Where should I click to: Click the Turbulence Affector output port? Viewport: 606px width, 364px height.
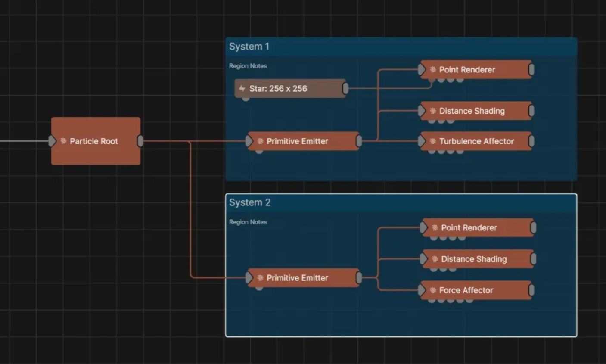[x=531, y=141]
